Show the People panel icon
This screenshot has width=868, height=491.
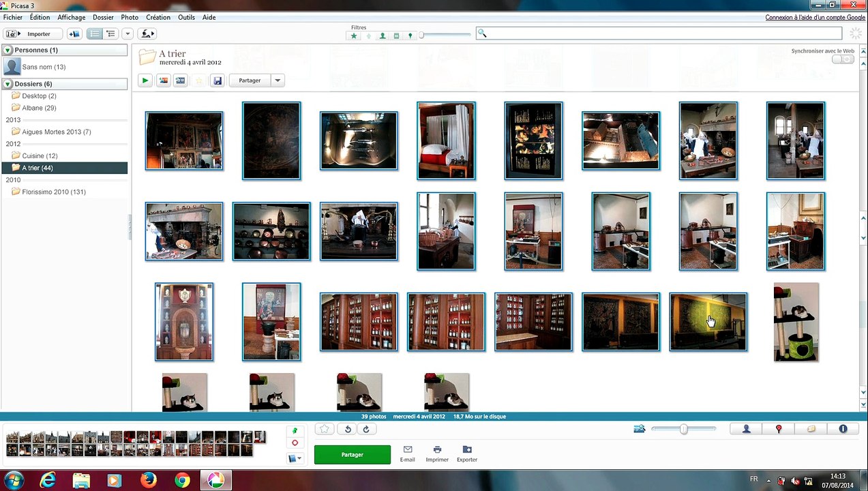(746, 429)
